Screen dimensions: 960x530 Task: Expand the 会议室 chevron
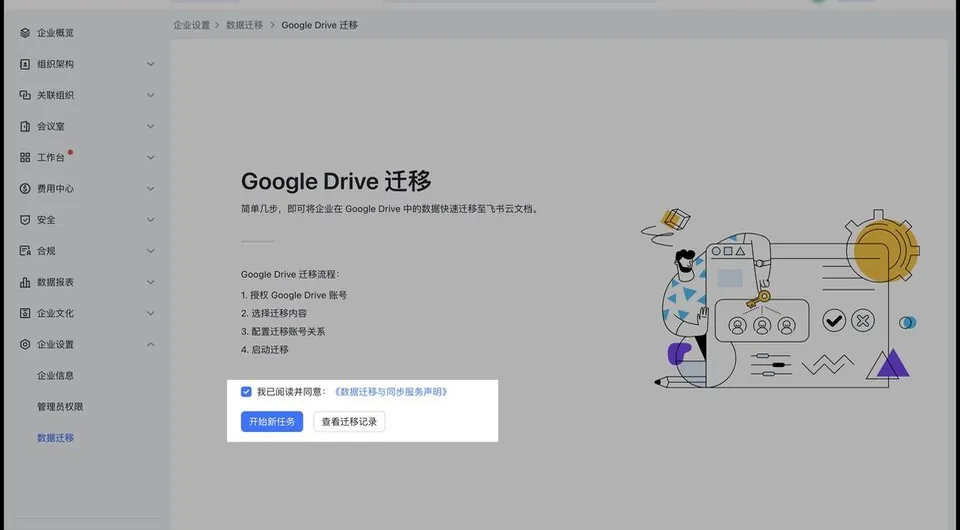point(151,126)
